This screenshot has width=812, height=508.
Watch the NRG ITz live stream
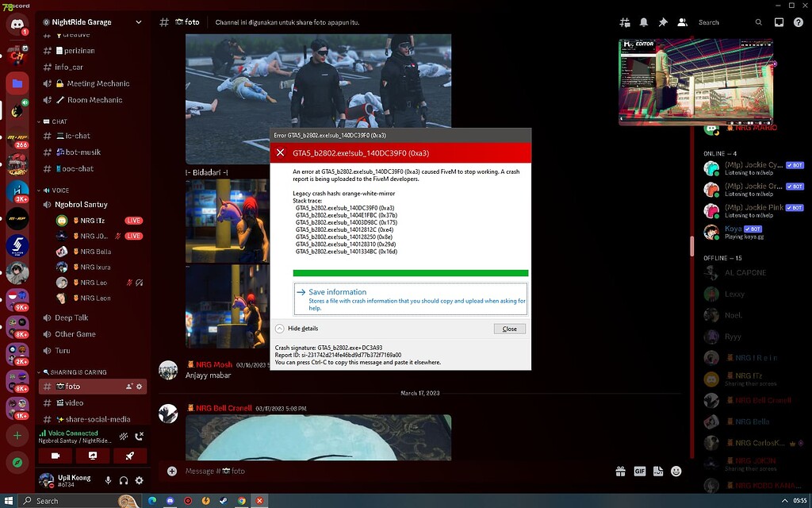click(133, 221)
